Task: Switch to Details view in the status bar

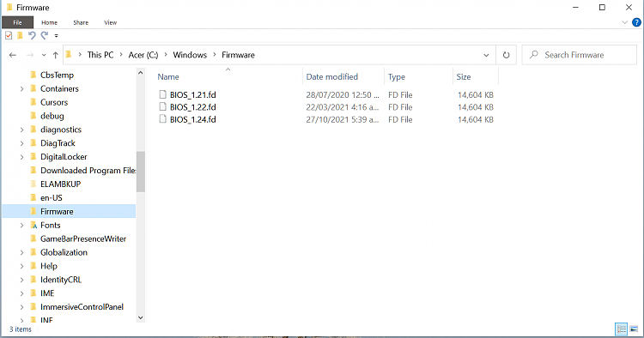Action: tap(621, 329)
